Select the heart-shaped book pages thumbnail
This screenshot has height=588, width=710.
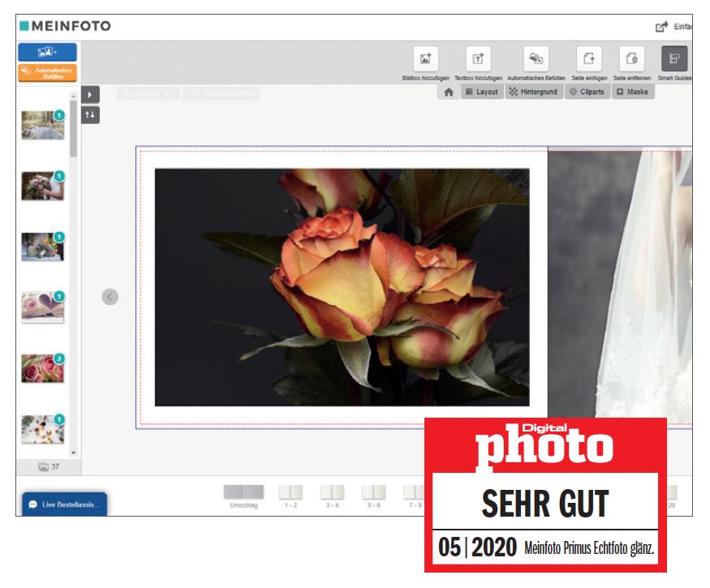(x=42, y=307)
